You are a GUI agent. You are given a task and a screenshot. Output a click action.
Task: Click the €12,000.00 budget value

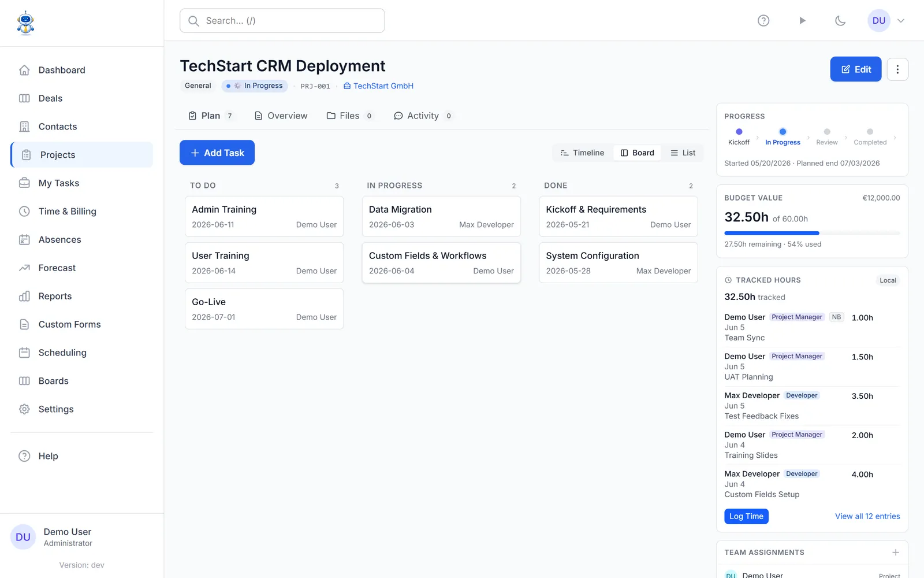click(881, 198)
